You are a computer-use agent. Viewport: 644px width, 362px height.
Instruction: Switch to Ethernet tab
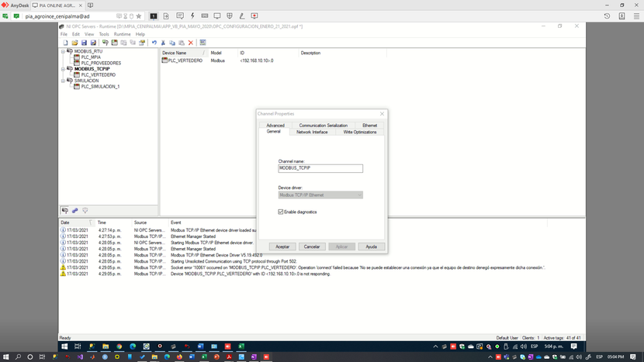369,125
